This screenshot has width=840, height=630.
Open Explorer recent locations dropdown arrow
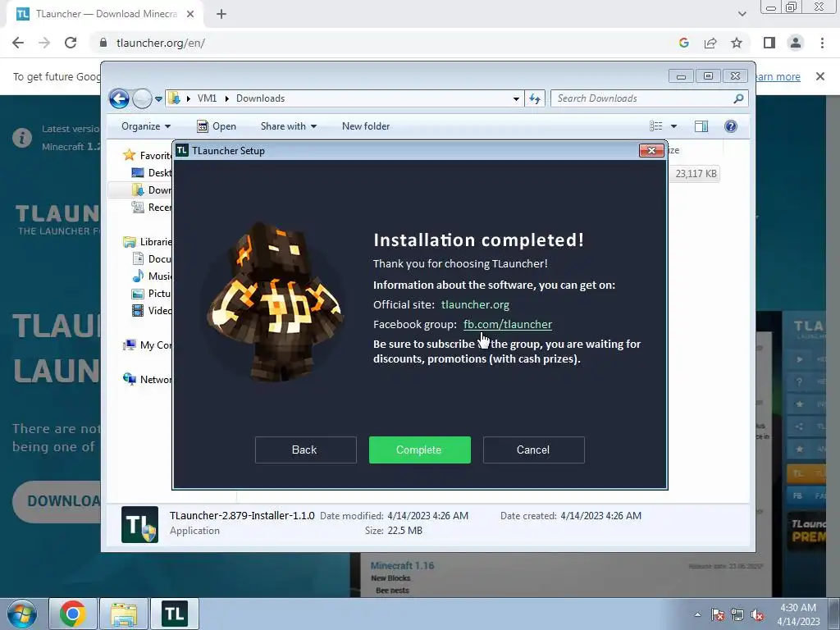pyautogui.click(x=158, y=98)
